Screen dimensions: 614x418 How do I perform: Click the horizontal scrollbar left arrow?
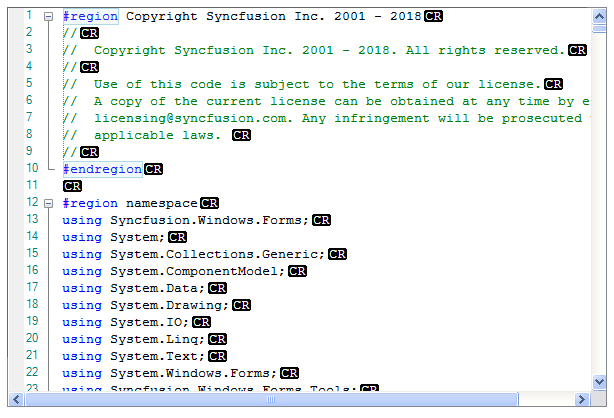[16, 399]
